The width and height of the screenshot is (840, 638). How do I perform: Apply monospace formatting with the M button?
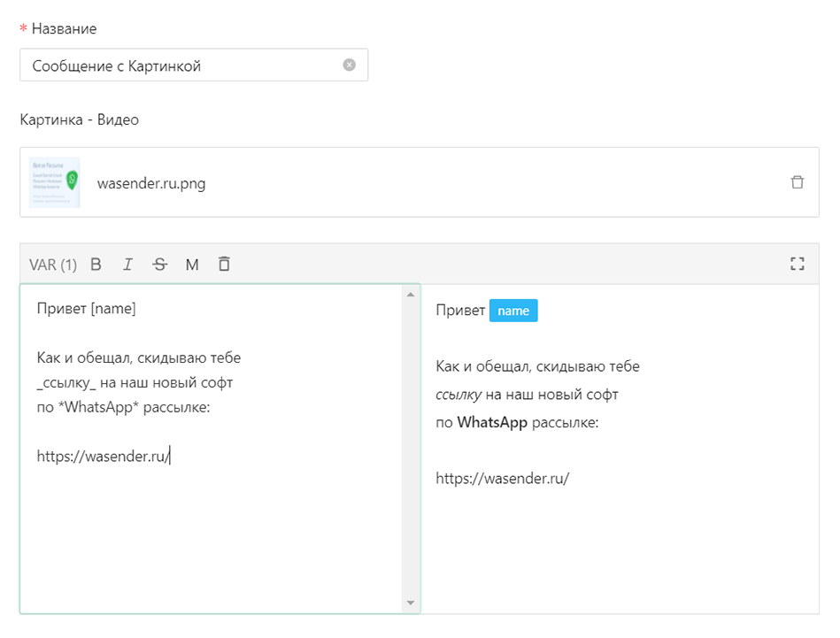coord(191,264)
